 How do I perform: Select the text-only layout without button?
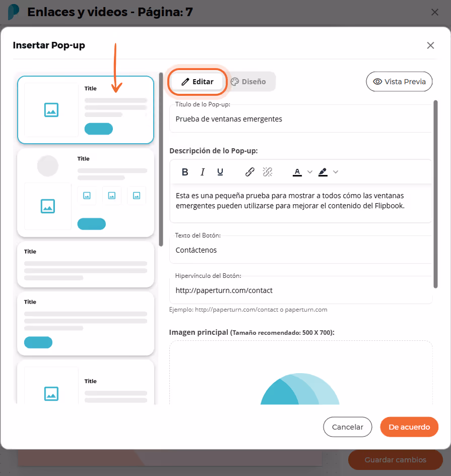[x=86, y=264]
